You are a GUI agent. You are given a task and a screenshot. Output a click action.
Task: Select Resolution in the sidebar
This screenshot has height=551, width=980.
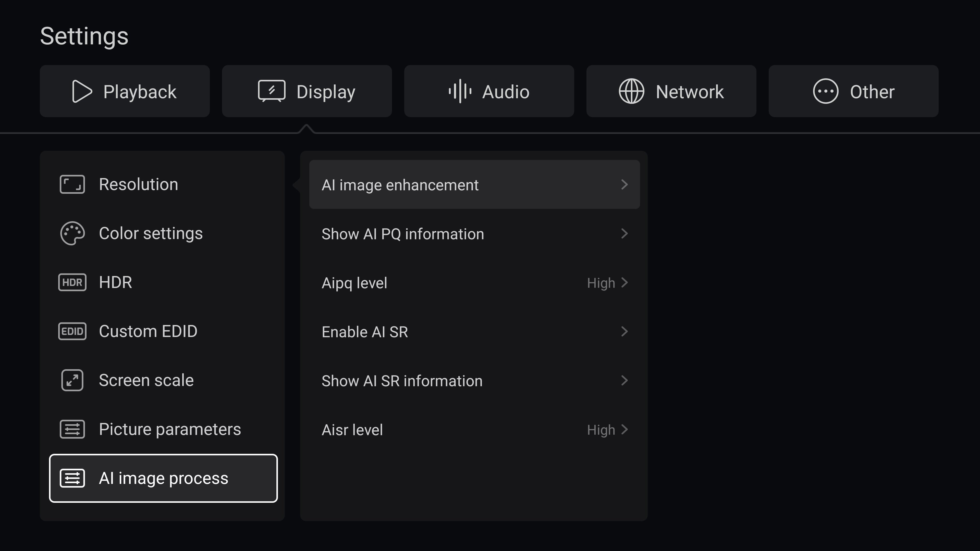pyautogui.click(x=164, y=184)
